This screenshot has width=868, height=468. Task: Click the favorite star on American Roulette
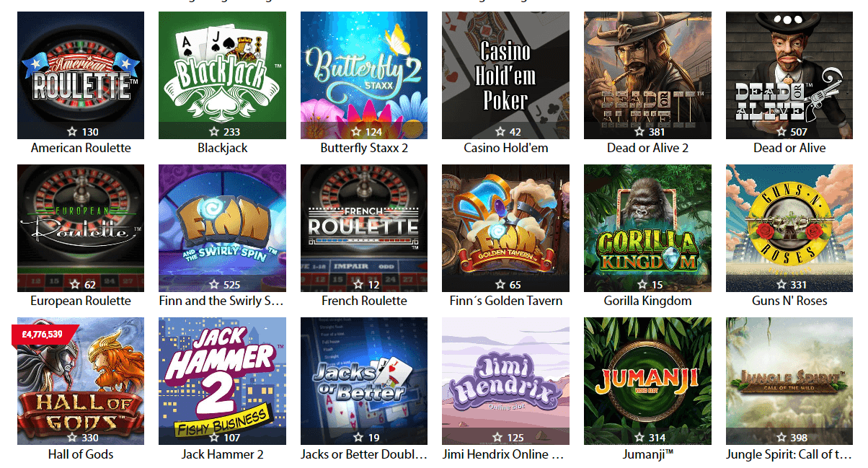[73, 132]
